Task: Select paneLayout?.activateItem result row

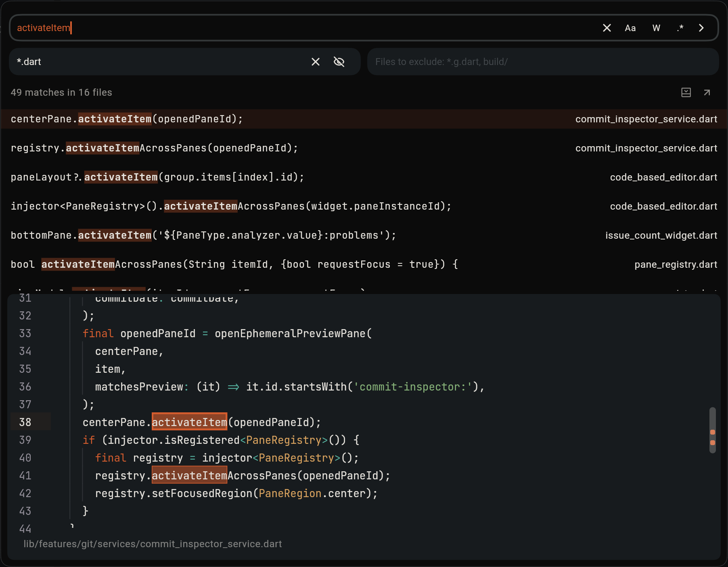Action: (x=364, y=177)
